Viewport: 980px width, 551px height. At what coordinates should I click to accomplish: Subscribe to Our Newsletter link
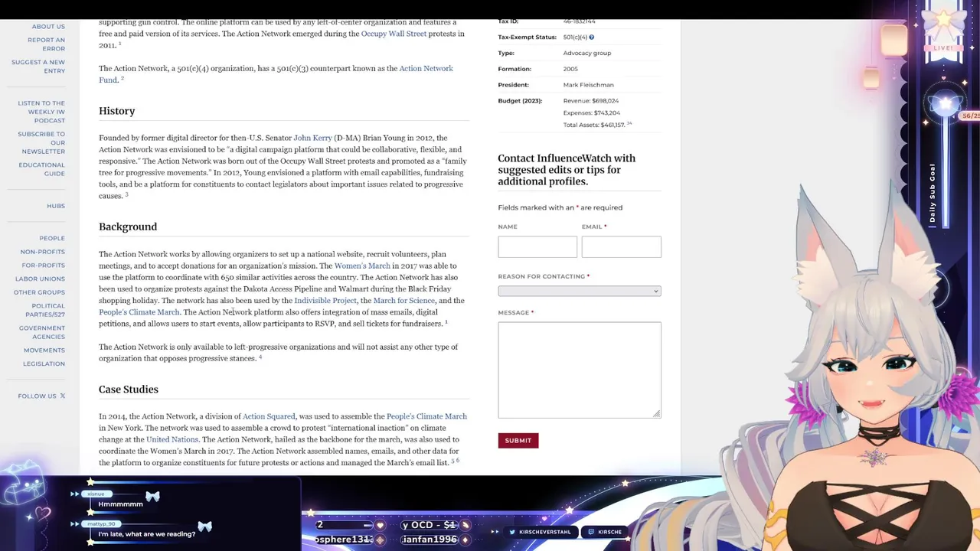pyautogui.click(x=41, y=142)
